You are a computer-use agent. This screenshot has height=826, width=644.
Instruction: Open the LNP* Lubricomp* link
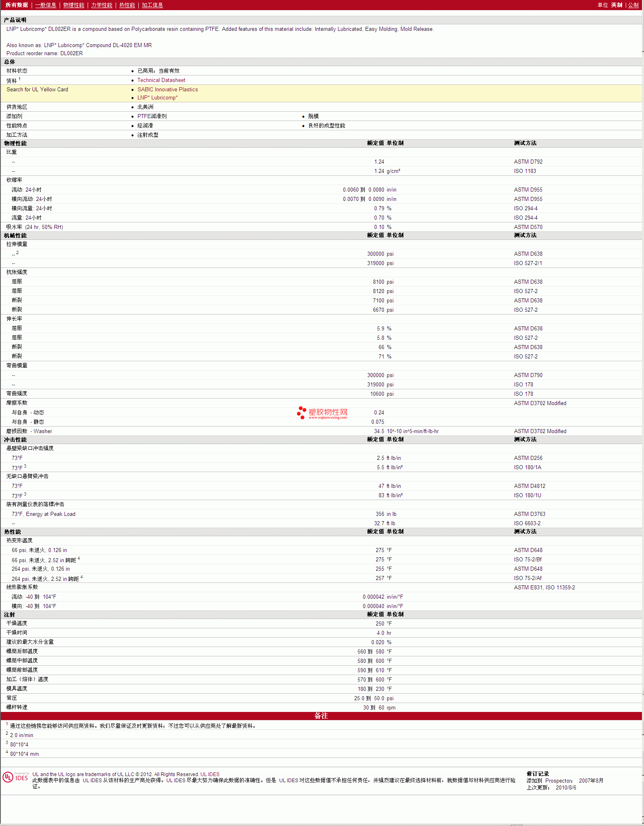tap(157, 98)
